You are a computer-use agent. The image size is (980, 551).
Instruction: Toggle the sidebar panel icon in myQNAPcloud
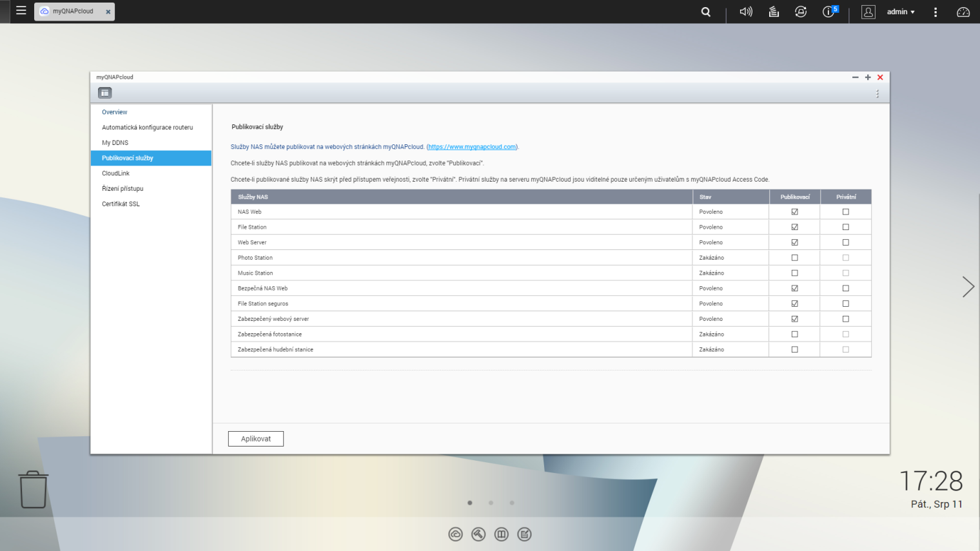click(105, 93)
